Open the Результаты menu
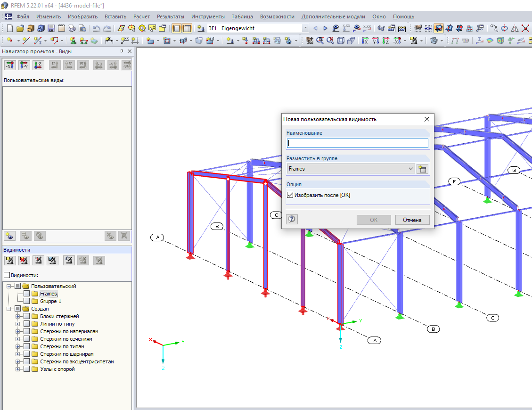Viewport: 532px width, 410px height. (170, 16)
